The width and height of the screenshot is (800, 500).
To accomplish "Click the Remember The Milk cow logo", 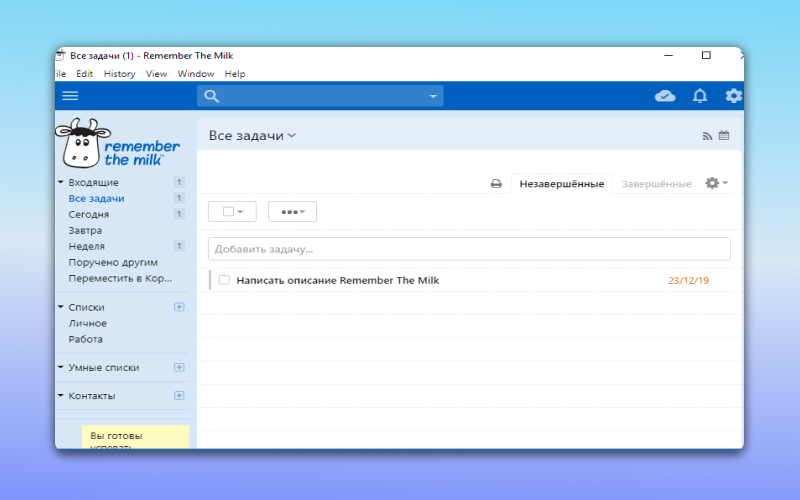I will point(118,143).
